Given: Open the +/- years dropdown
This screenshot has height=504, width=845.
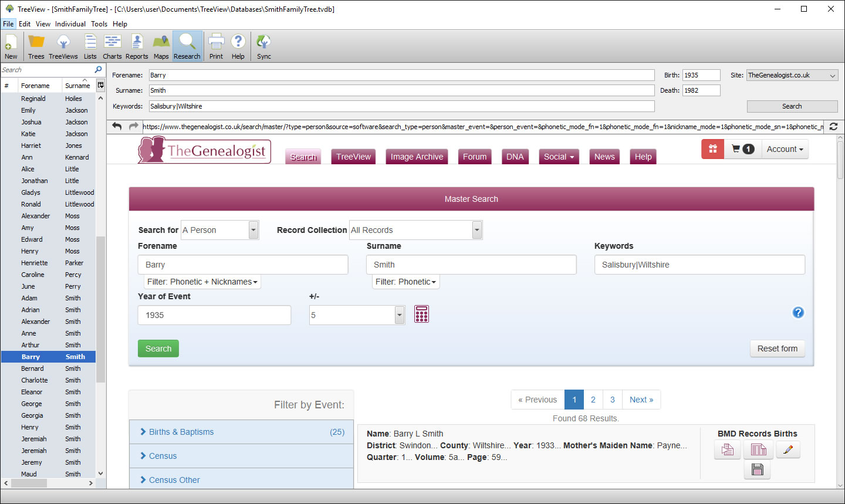Looking at the screenshot, I should (357, 315).
